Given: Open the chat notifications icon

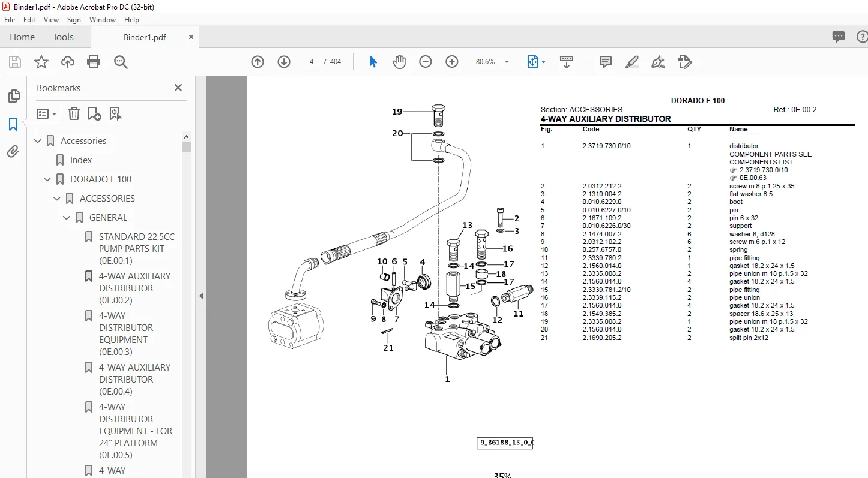Looking at the screenshot, I should click(839, 37).
